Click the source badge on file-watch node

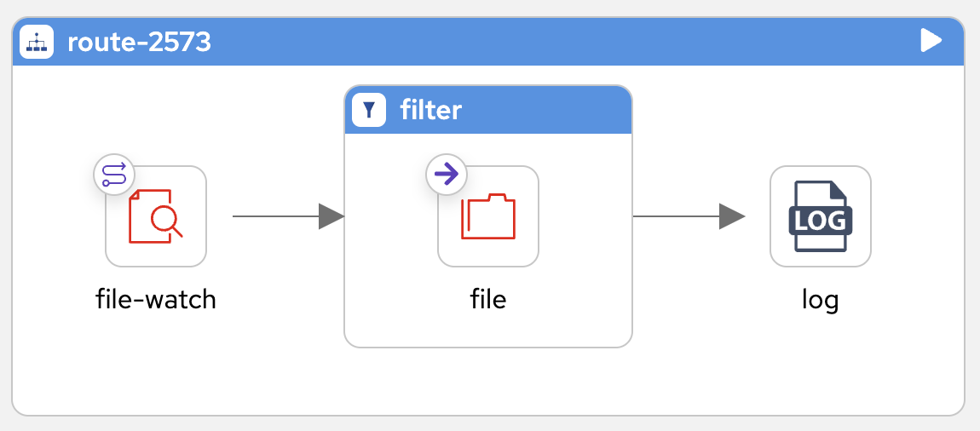[114, 175]
